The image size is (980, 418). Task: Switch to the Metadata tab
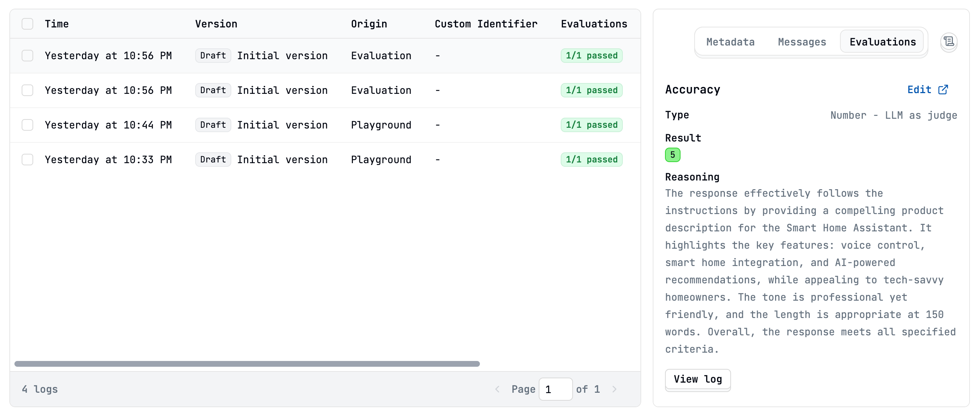pos(730,42)
